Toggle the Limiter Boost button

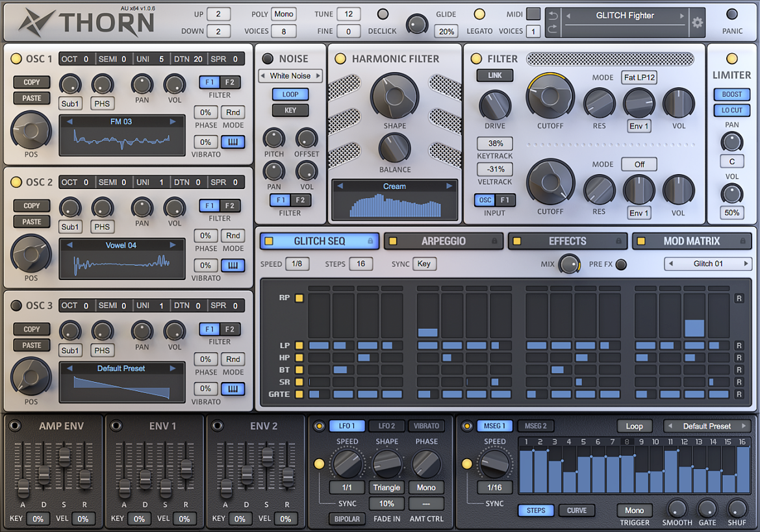coord(732,94)
